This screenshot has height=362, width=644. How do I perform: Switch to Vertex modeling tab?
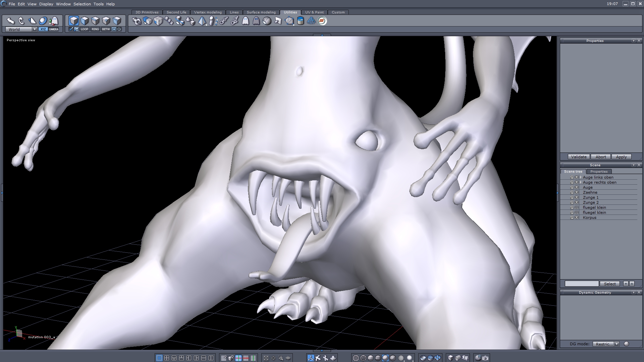click(x=208, y=12)
